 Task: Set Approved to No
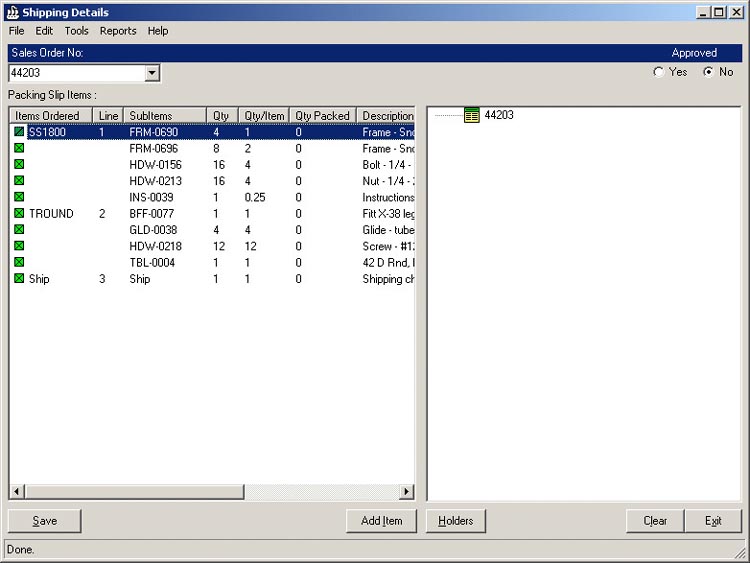(x=709, y=72)
